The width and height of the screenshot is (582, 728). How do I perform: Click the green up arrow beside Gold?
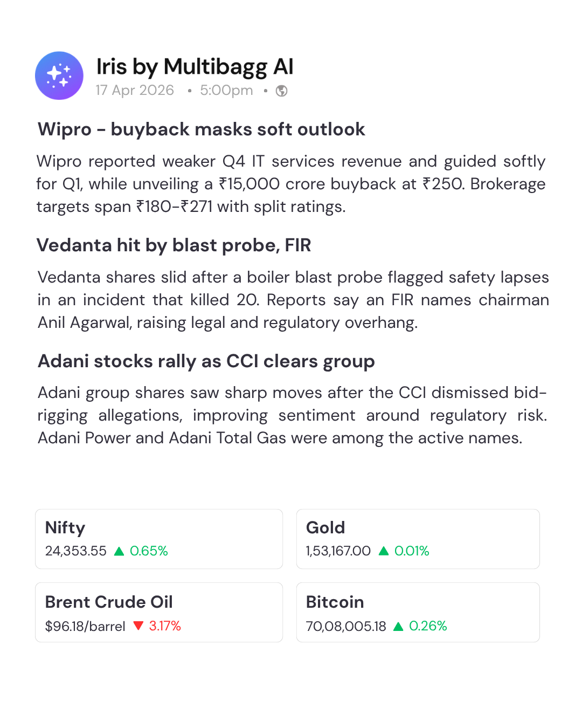click(x=384, y=551)
